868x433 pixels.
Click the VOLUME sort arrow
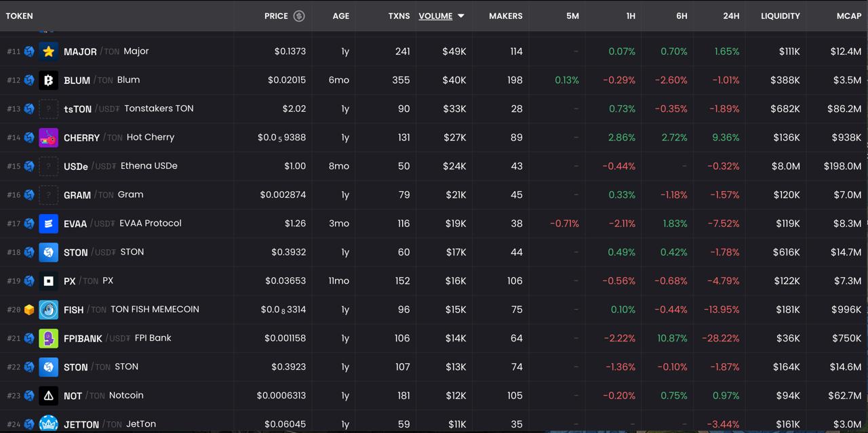pos(461,16)
